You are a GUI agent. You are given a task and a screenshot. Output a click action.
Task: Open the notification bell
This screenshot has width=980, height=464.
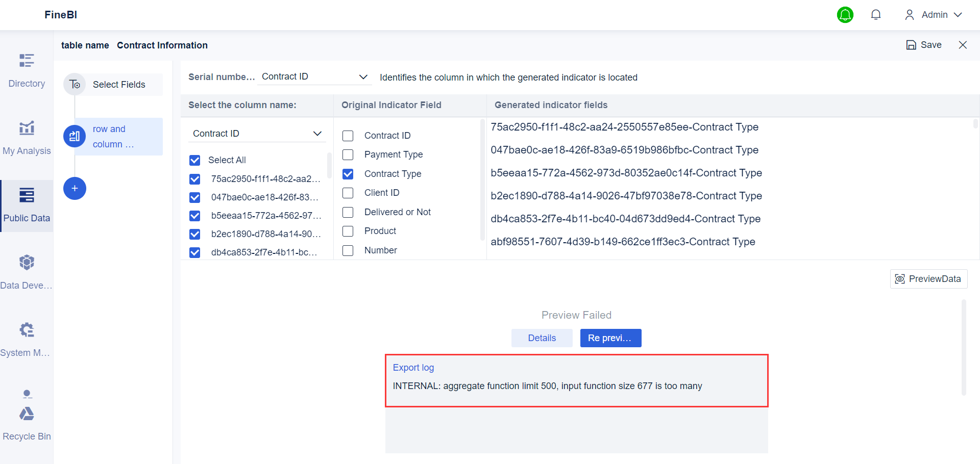click(876, 14)
